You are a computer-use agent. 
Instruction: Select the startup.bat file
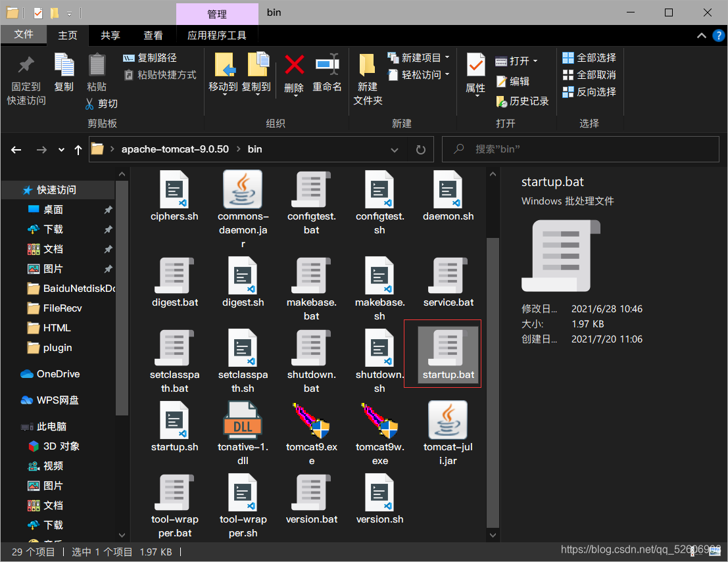(x=448, y=354)
